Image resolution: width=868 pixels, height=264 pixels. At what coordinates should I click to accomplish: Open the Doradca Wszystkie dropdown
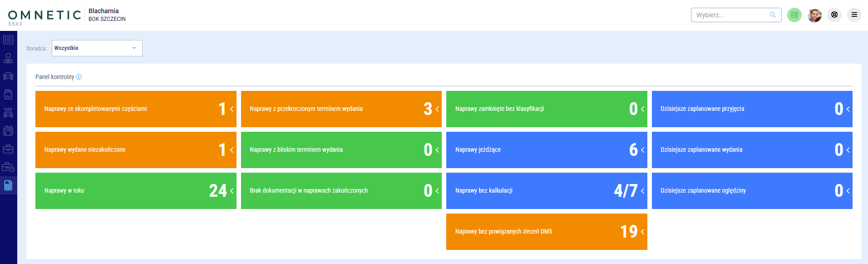click(x=97, y=48)
